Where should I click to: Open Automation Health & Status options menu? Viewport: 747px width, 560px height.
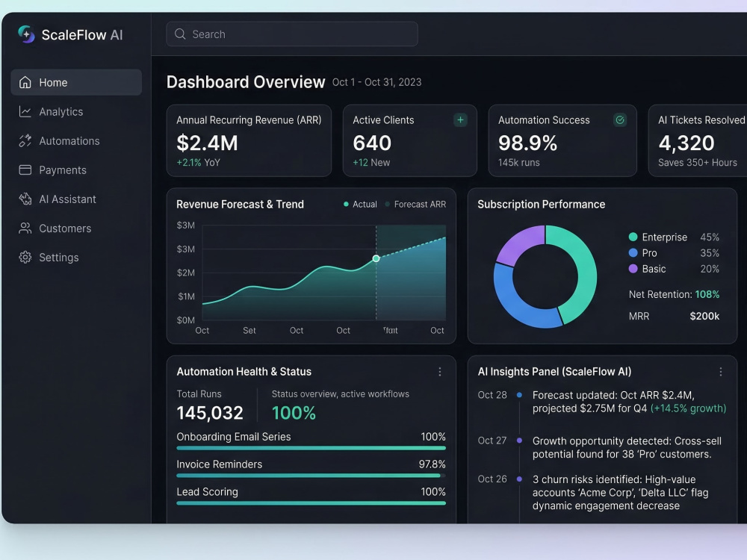tap(440, 371)
